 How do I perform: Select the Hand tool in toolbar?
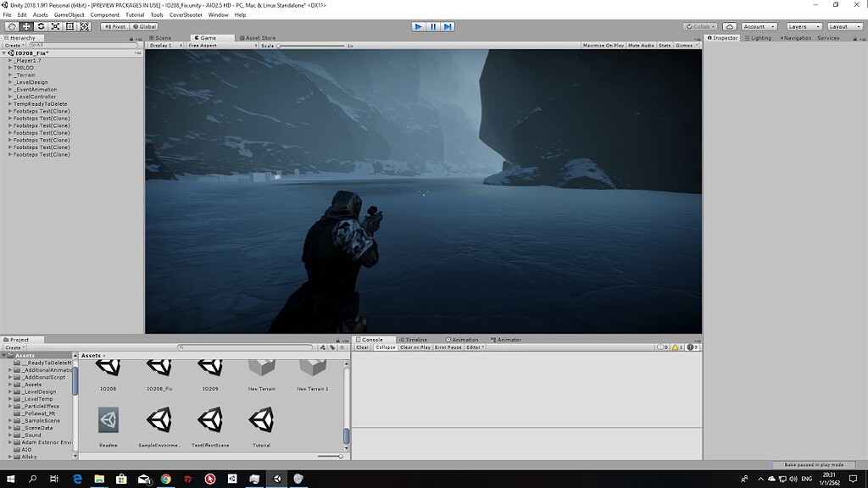12,26
